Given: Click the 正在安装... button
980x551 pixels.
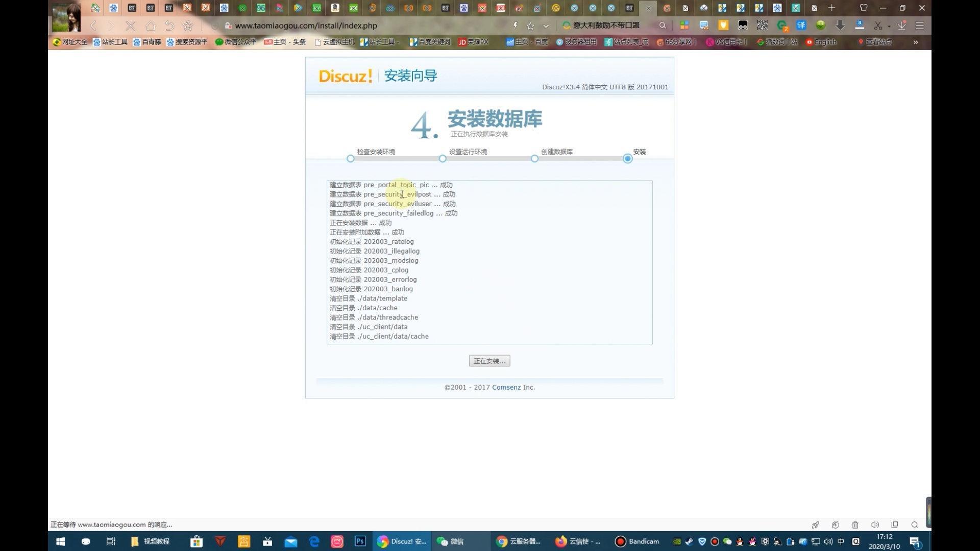Looking at the screenshot, I should [489, 361].
